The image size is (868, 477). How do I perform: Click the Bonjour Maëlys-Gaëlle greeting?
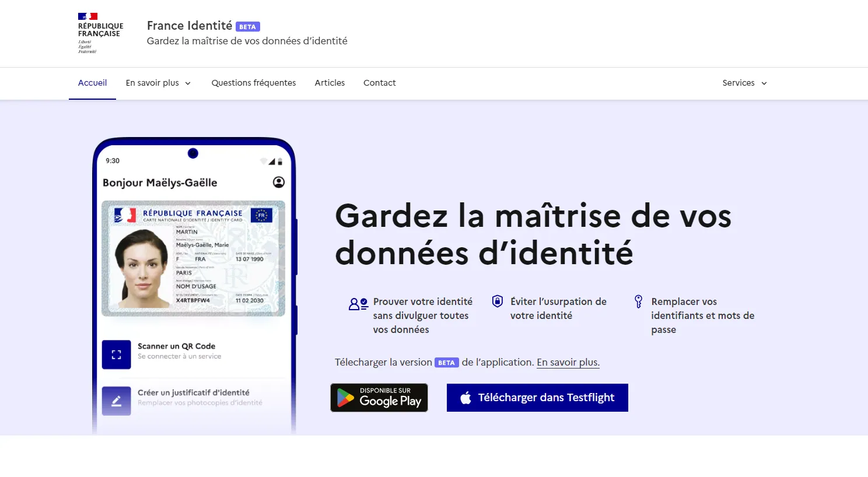coord(160,183)
